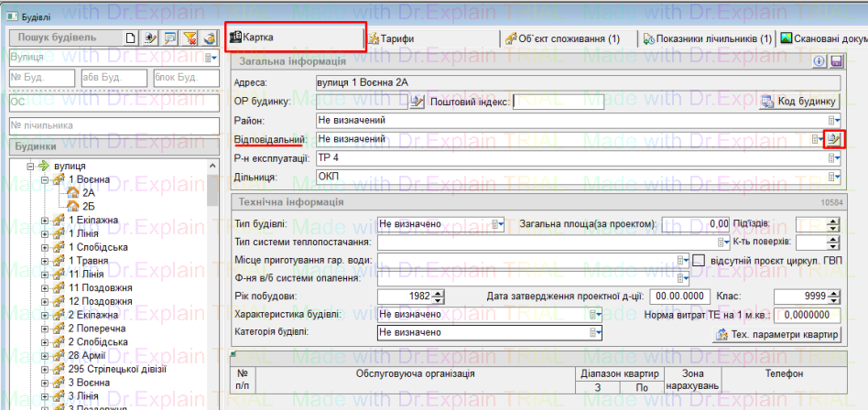Switch to the Тарифи tab
868x410 pixels.
pyautogui.click(x=390, y=38)
